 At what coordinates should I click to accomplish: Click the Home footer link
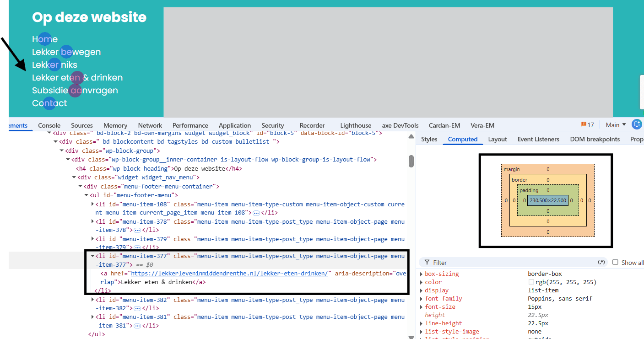(45, 39)
